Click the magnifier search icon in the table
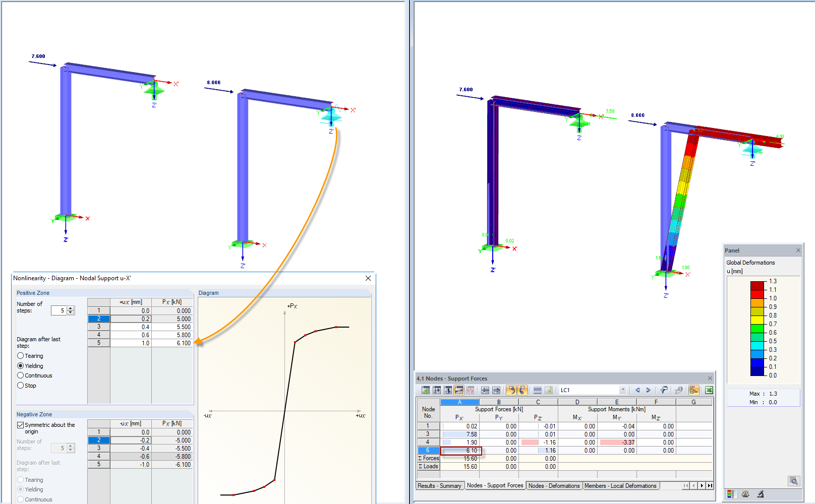 794,481
